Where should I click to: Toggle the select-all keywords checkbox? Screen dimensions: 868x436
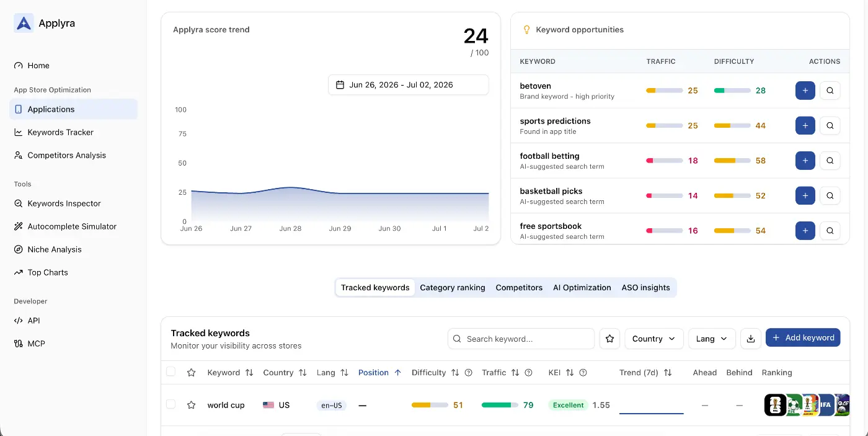[x=170, y=371]
